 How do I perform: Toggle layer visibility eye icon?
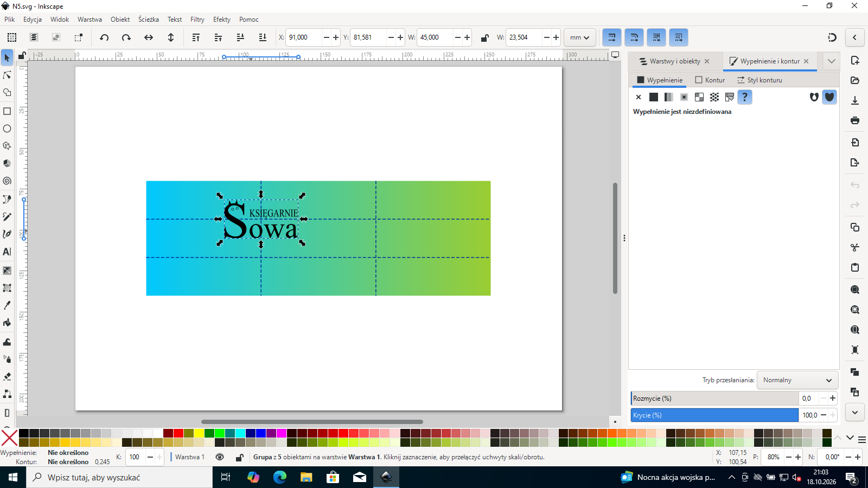[x=220, y=457]
